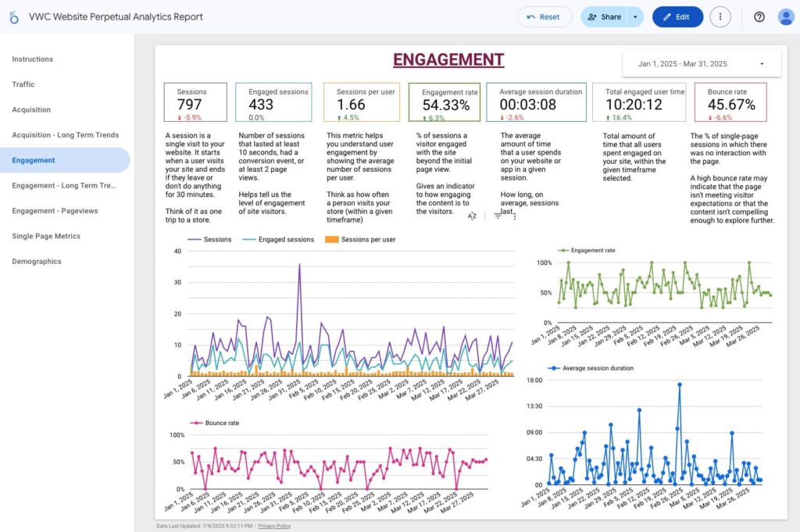Image resolution: width=800 pixels, height=532 pixels.
Task: Reset the report filters
Action: (x=544, y=17)
